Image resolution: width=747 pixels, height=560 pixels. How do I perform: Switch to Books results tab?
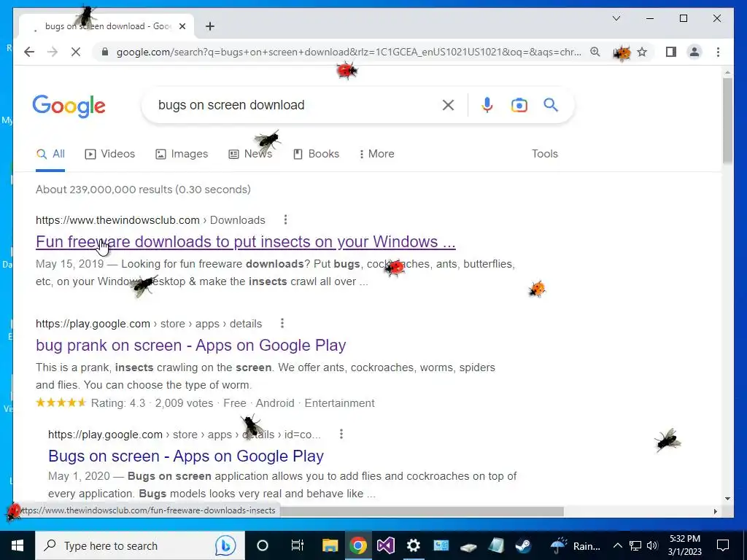(x=317, y=154)
